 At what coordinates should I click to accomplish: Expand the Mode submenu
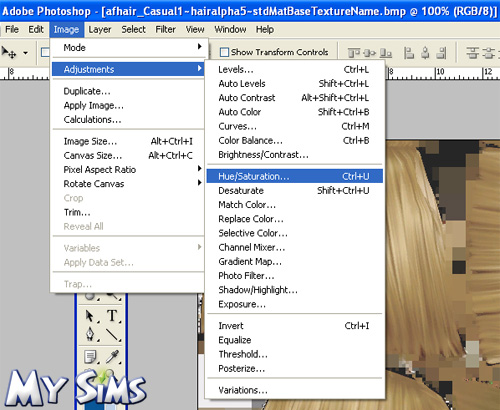coord(128,48)
